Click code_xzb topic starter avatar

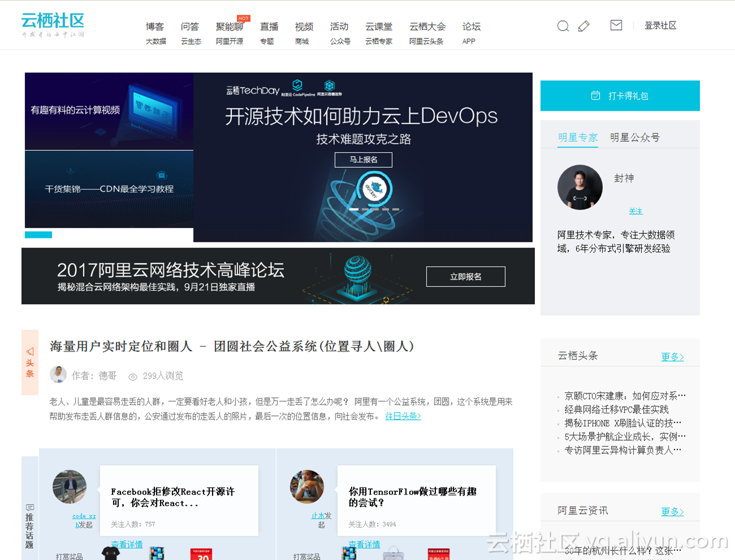click(x=70, y=487)
